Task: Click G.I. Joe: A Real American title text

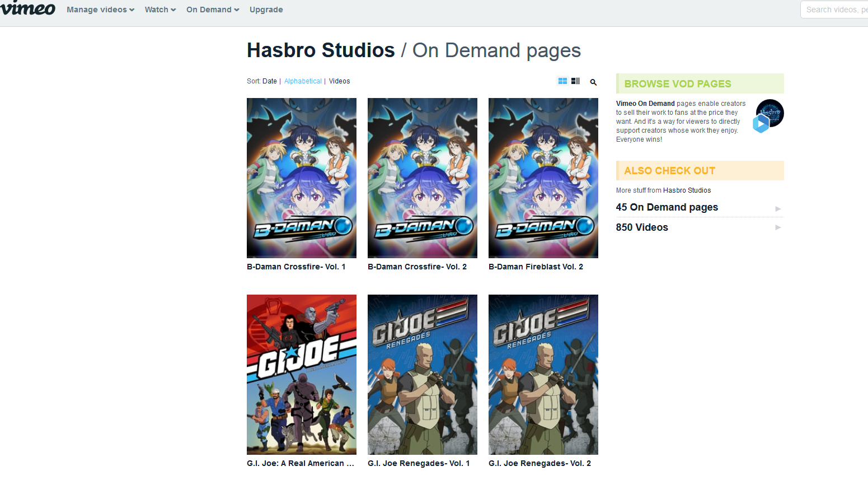Action: [301, 463]
